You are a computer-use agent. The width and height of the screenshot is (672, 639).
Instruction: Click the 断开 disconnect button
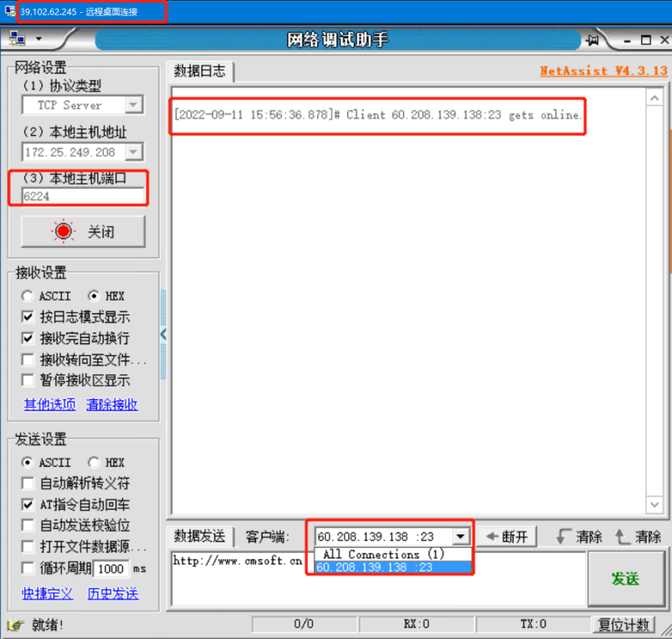(x=507, y=536)
